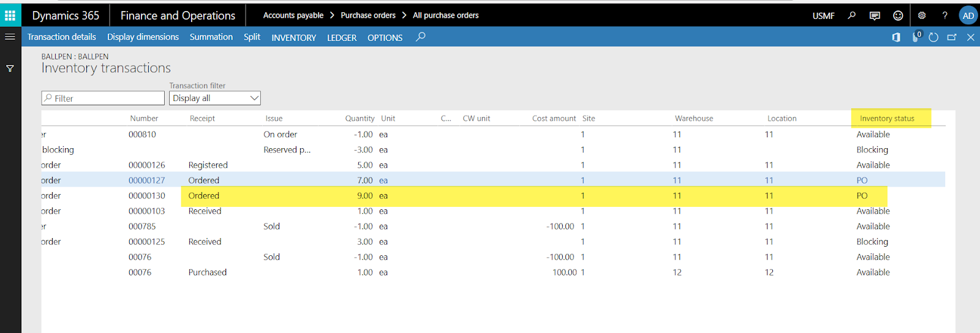
Task: Open the OPTIONS tab
Action: (385, 37)
